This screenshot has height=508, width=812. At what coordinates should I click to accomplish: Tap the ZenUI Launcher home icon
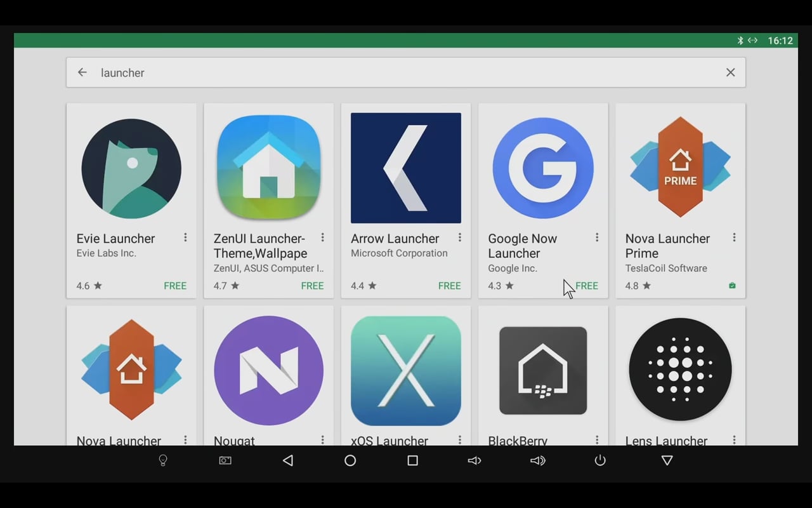click(268, 168)
